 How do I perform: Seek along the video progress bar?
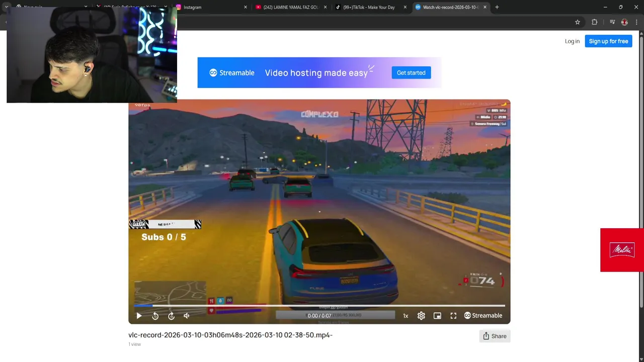coord(319,305)
